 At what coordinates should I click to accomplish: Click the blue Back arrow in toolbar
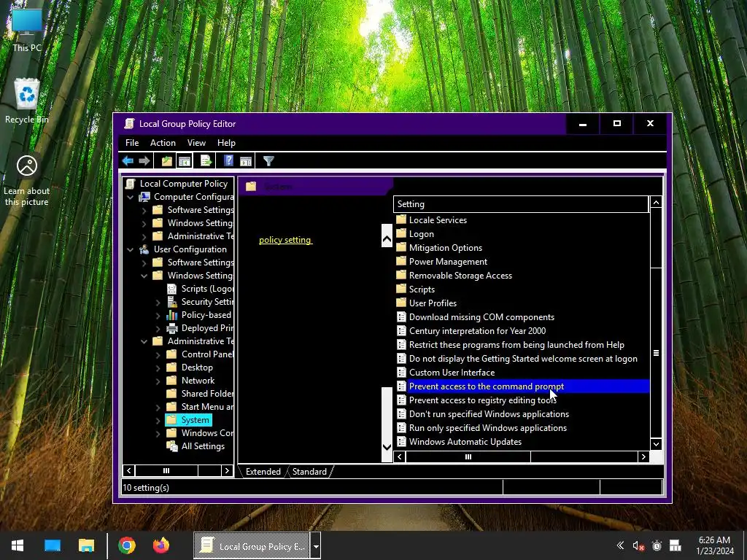tap(128, 161)
